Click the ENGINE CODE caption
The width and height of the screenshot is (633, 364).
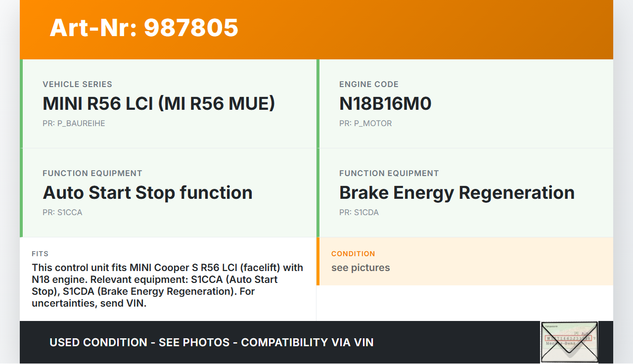[369, 84]
